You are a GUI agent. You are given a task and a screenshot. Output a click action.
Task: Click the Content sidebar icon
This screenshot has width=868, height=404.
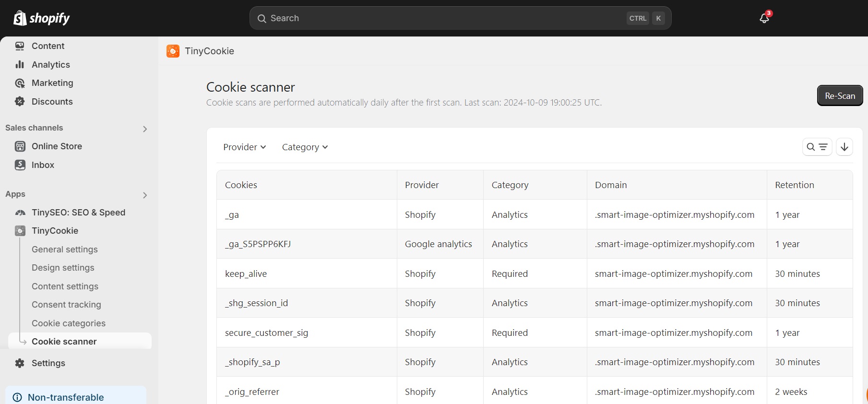tap(20, 46)
